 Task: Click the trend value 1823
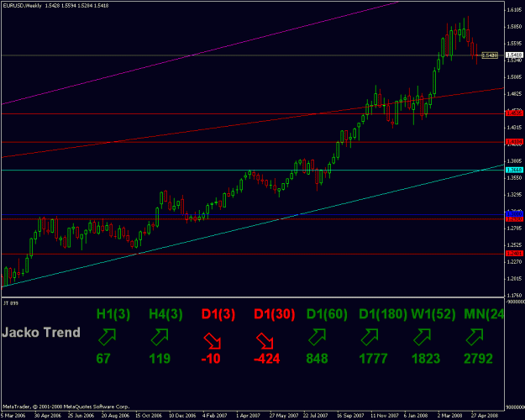click(x=426, y=359)
